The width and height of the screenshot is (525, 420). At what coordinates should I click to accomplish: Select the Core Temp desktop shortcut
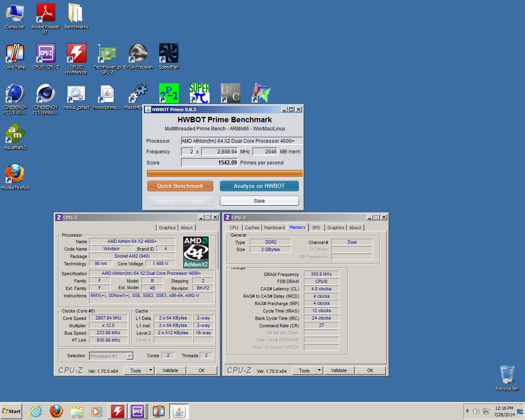[x=15, y=57]
